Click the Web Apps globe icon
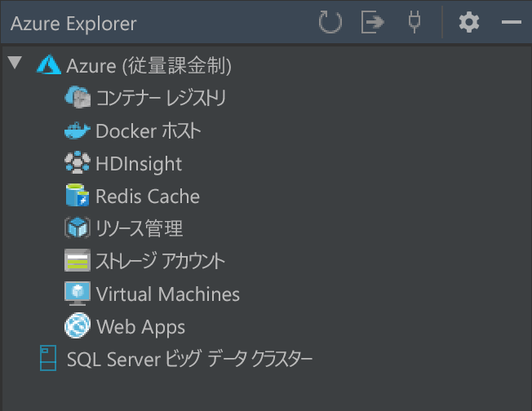The width and height of the screenshot is (532, 411). point(78,326)
